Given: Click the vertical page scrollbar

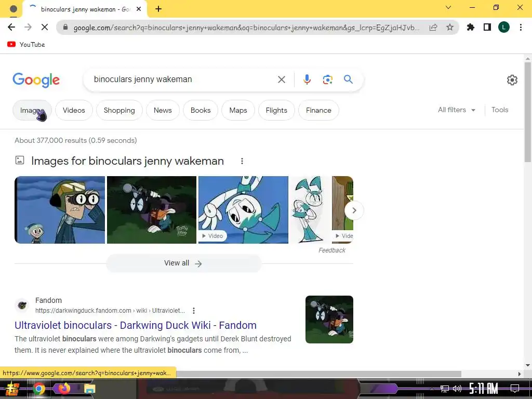Looking at the screenshot, I should coord(528,112).
